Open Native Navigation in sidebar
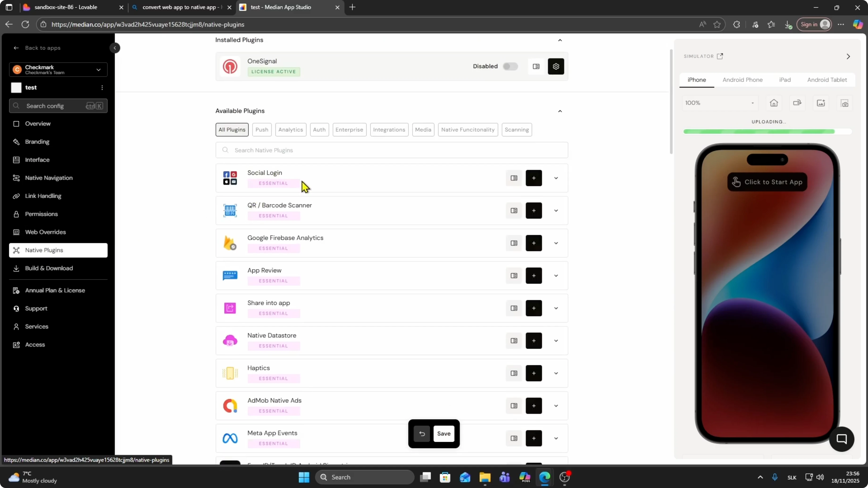The image size is (868, 488). click(58, 178)
